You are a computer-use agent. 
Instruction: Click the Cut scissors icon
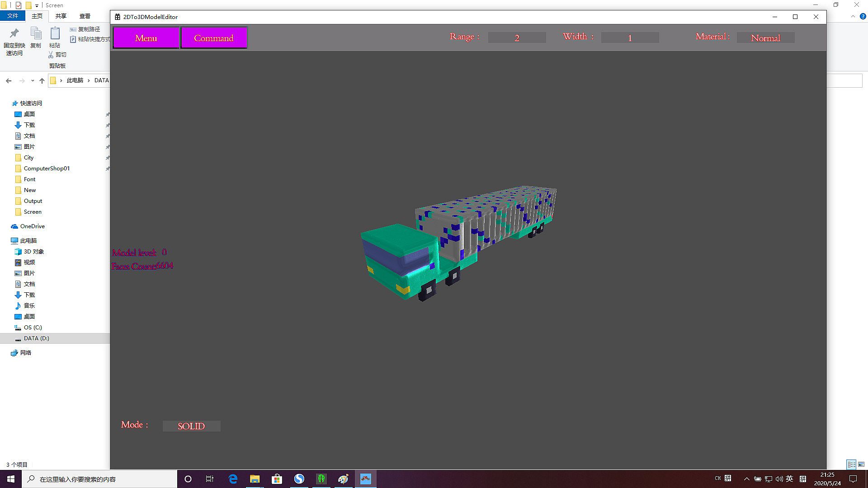51,55
